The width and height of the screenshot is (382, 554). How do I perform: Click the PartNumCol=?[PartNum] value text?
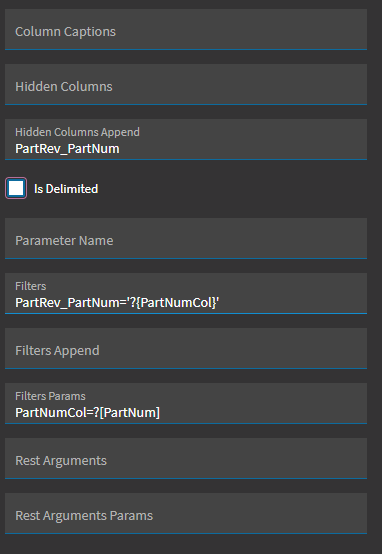point(88,412)
